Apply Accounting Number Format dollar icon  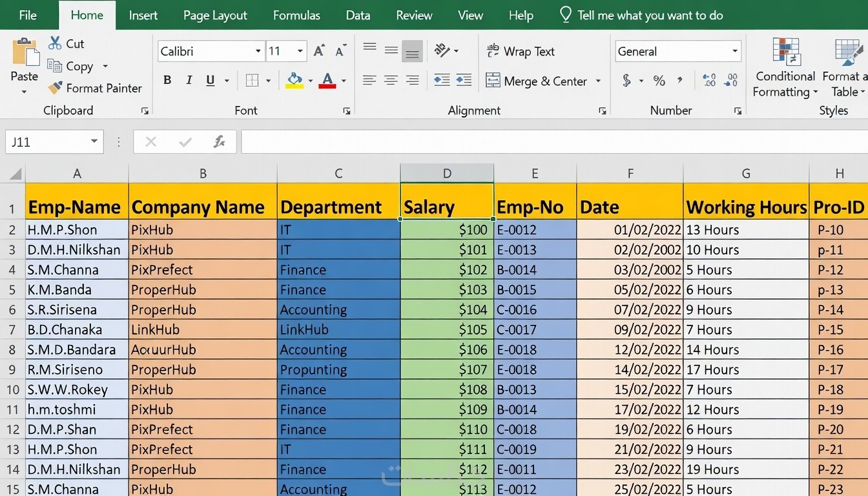pos(626,81)
